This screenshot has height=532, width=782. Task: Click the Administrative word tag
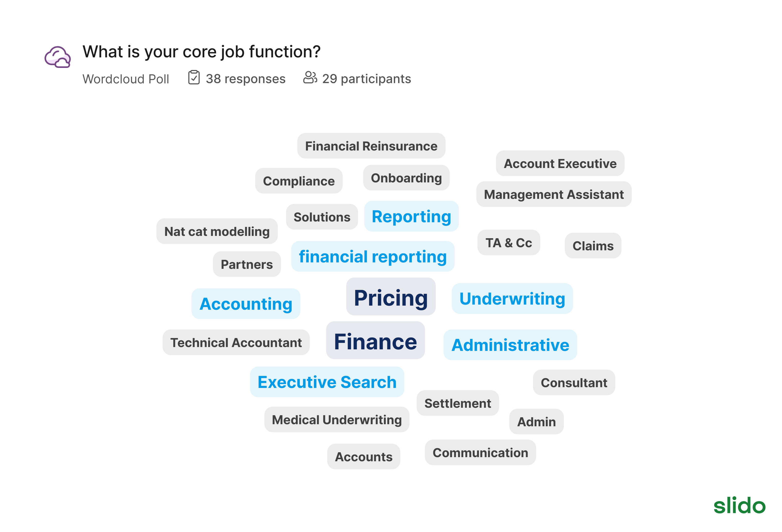[x=510, y=345]
